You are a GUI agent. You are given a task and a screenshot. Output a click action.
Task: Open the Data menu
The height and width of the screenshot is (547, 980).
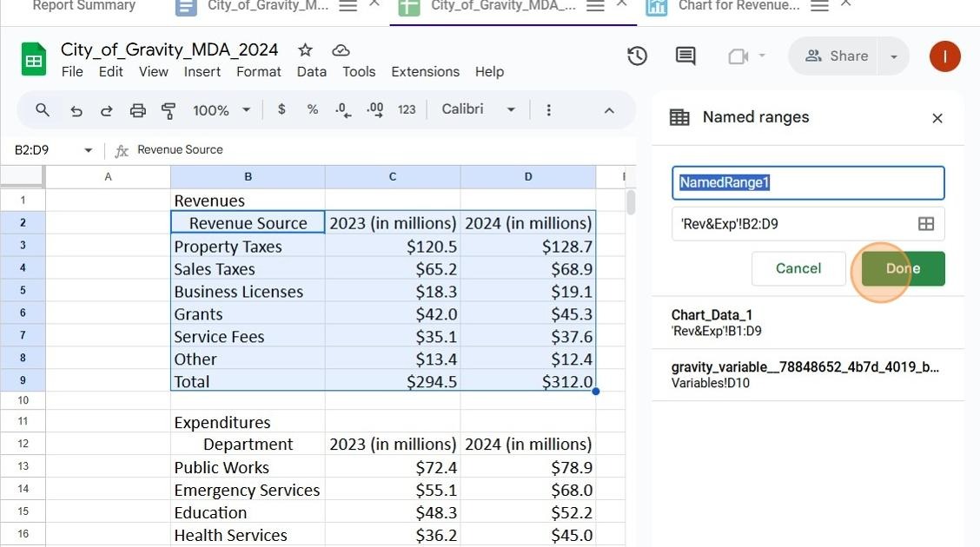tap(312, 72)
